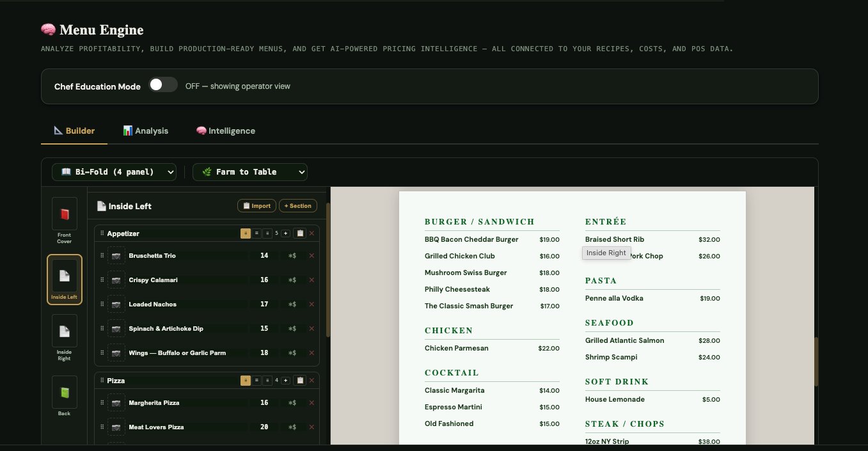This screenshot has height=451, width=868.
Task: Select the highlighted gold layout option for Pizza
Action: point(246,381)
